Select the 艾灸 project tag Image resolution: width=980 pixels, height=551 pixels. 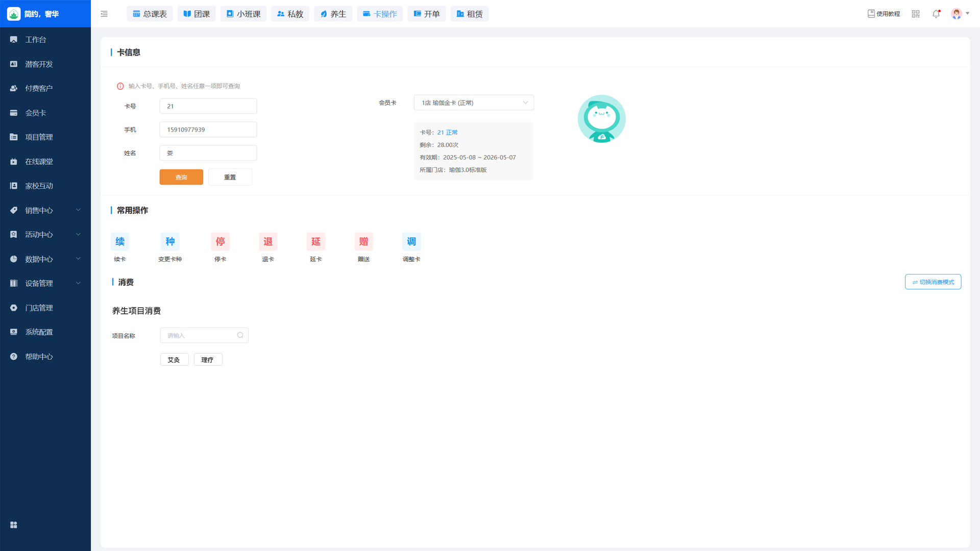174,360
